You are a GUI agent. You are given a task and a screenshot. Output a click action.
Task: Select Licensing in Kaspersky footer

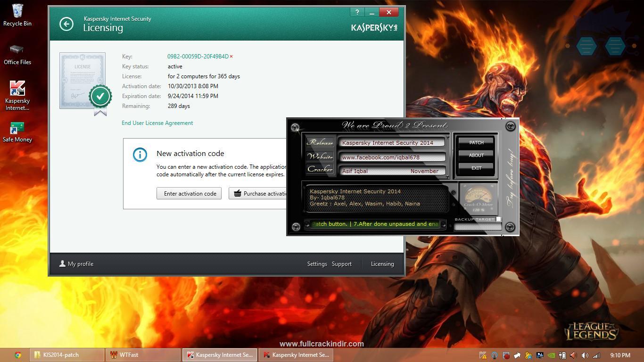382,264
